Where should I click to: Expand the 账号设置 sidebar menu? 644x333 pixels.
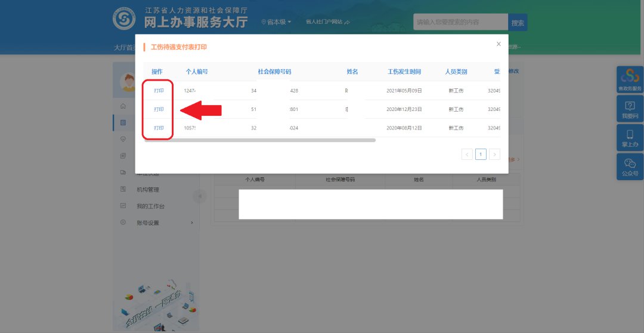coord(156,223)
